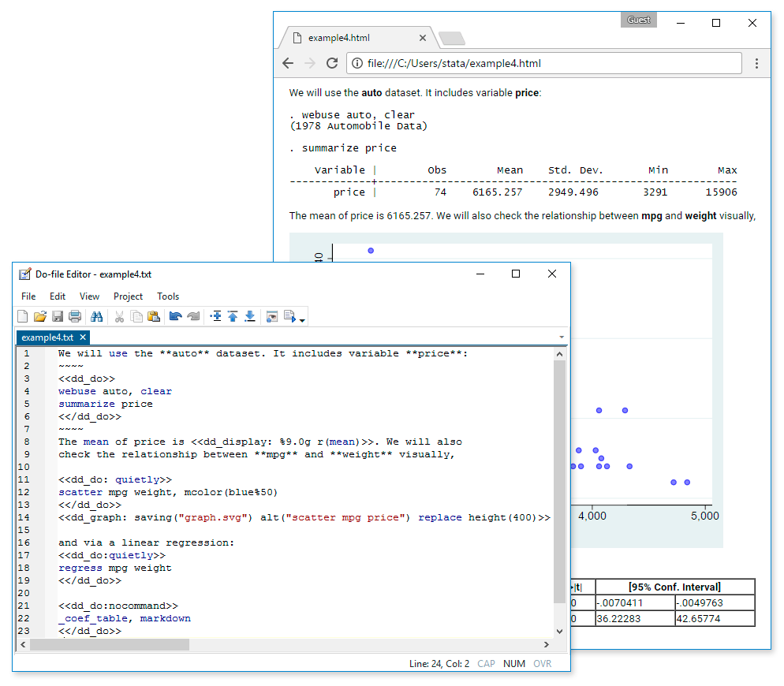Screen dimensions: 784x686
Task: Switch to the example4.txt tab
Action: pyautogui.click(x=47, y=337)
